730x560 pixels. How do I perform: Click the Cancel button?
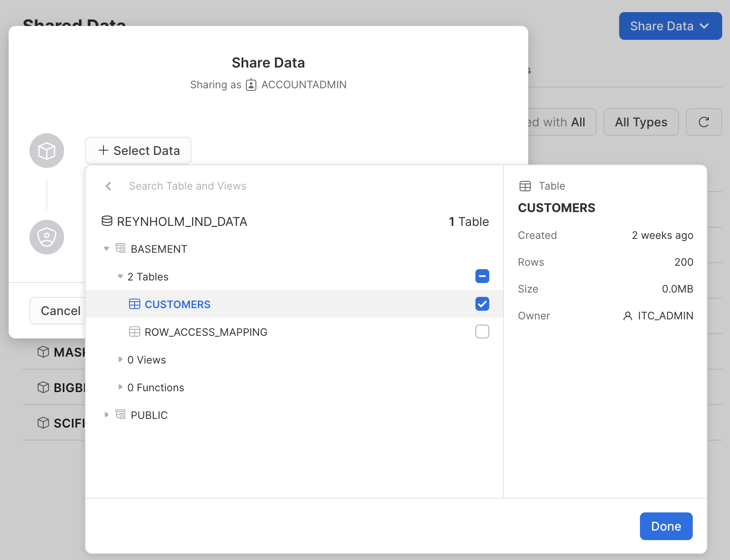tap(60, 311)
